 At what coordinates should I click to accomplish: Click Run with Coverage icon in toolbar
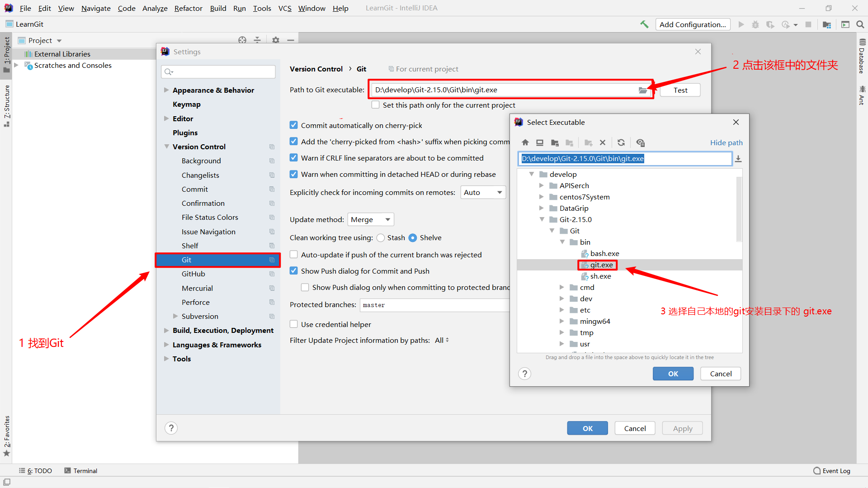770,24
